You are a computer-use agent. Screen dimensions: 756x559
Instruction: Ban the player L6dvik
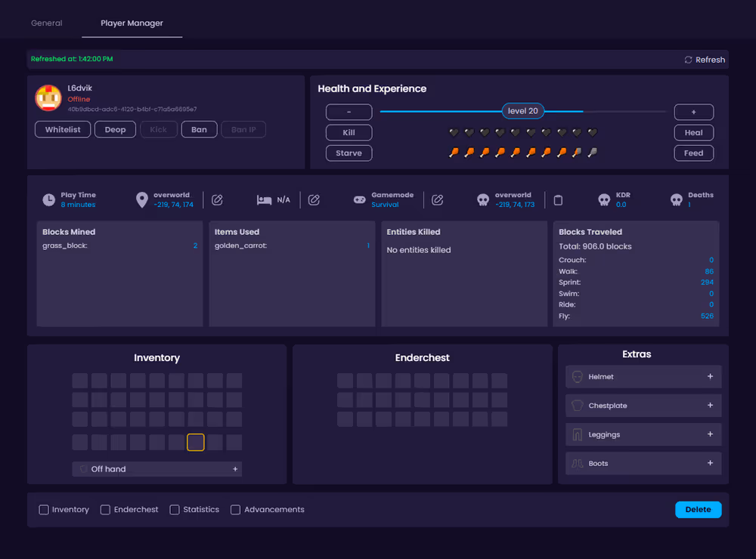[x=199, y=130]
